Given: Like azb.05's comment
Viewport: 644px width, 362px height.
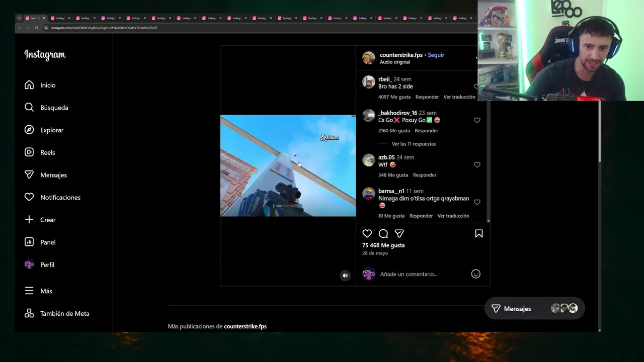Looking at the screenshot, I should (477, 164).
